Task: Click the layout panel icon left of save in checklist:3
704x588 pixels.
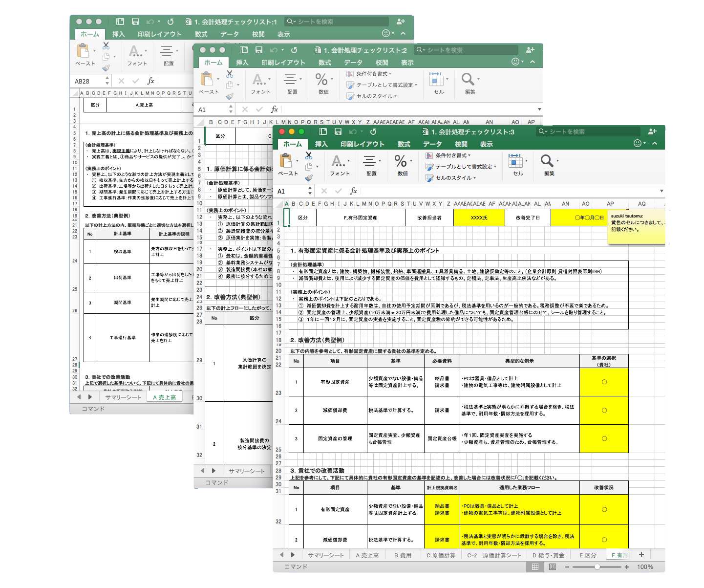Action: pyautogui.click(x=322, y=131)
